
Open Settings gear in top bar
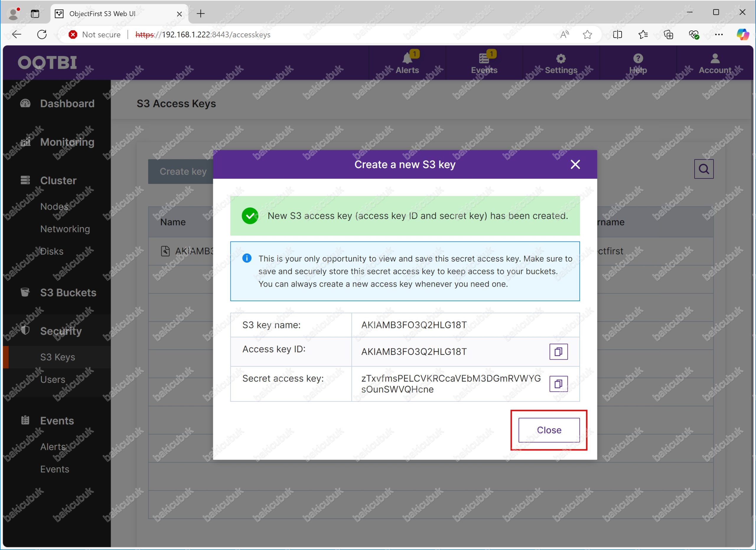(561, 63)
